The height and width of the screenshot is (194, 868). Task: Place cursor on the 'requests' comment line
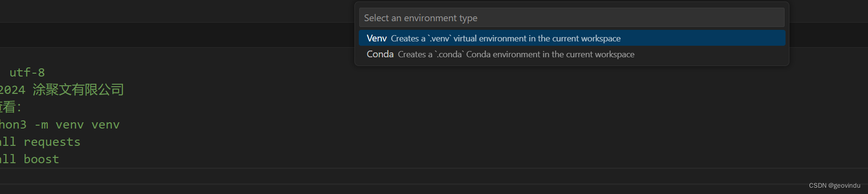tap(40, 142)
